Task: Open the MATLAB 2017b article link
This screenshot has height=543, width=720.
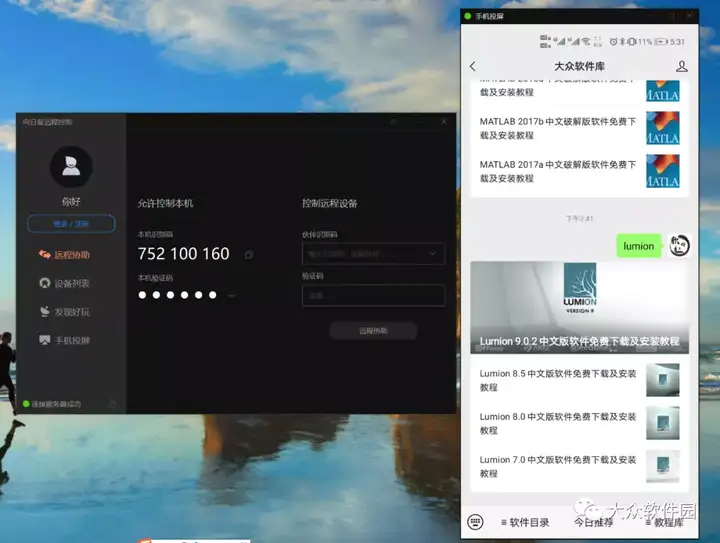Action: [558, 128]
